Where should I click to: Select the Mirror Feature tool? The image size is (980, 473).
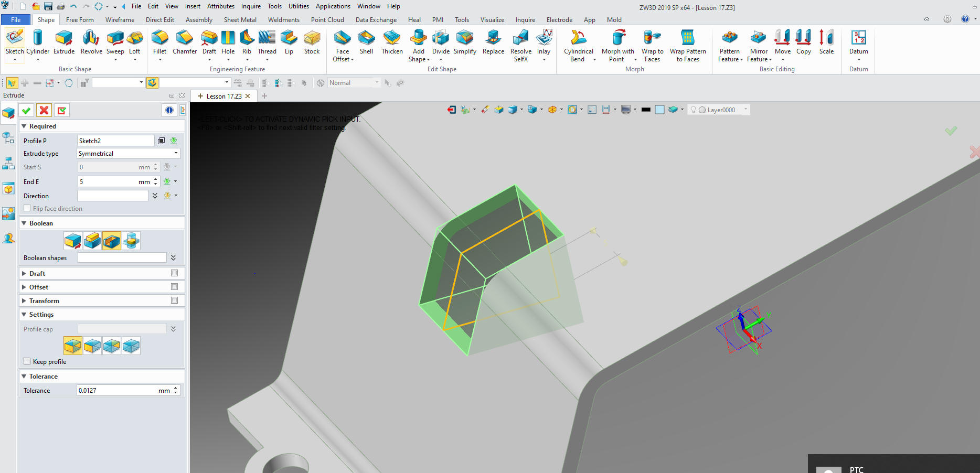click(759, 46)
